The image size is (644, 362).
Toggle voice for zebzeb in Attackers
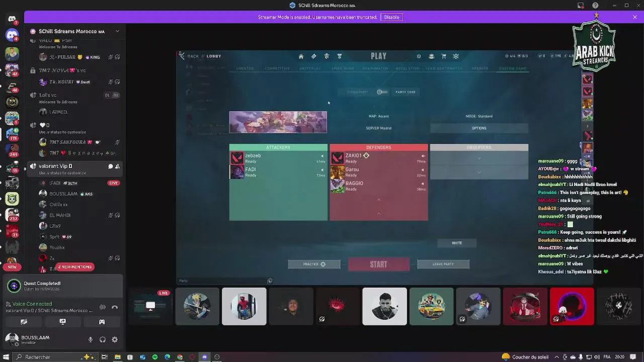[322, 156]
